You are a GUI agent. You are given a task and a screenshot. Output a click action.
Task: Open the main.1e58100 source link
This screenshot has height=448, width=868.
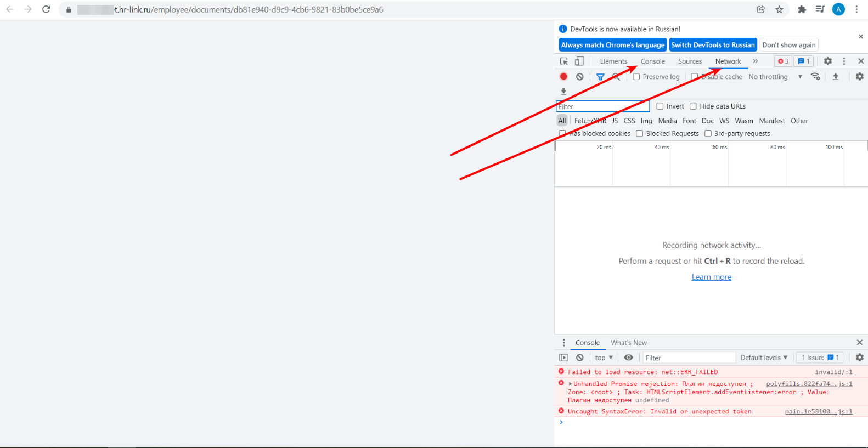(x=819, y=411)
